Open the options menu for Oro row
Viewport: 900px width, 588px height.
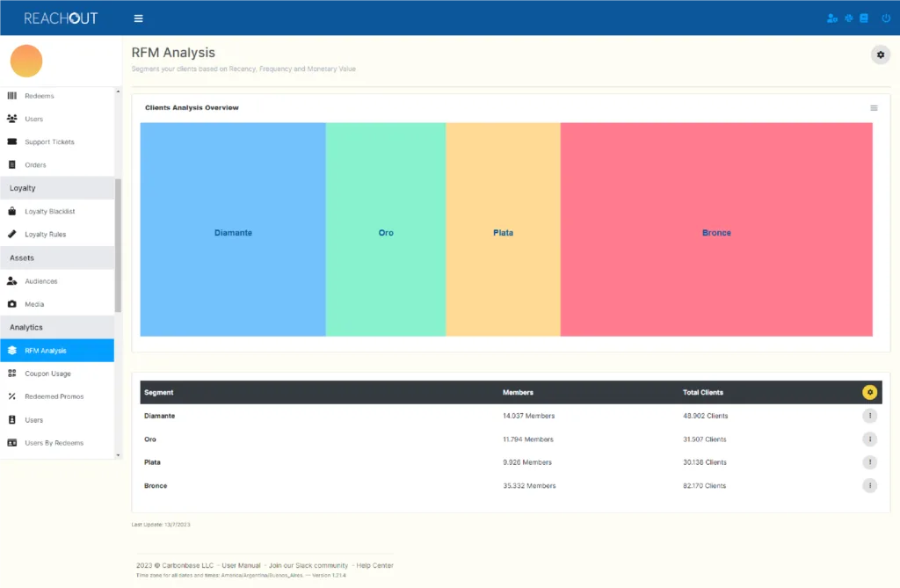coord(869,439)
